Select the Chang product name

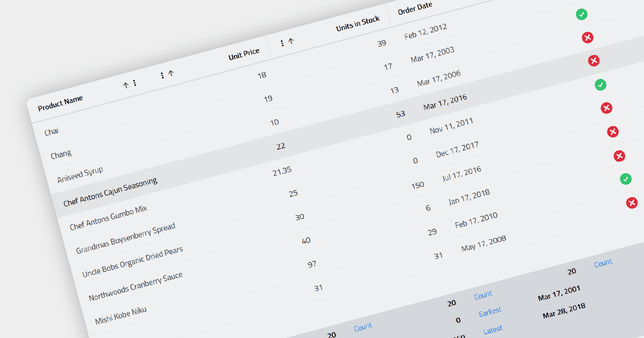click(61, 155)
